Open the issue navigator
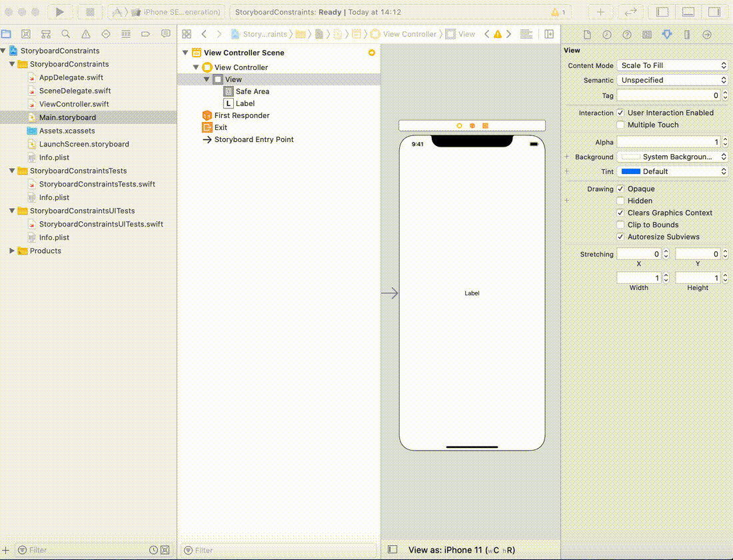The width and height of the screenshot is (733, 560). click(x=86, y=34)
